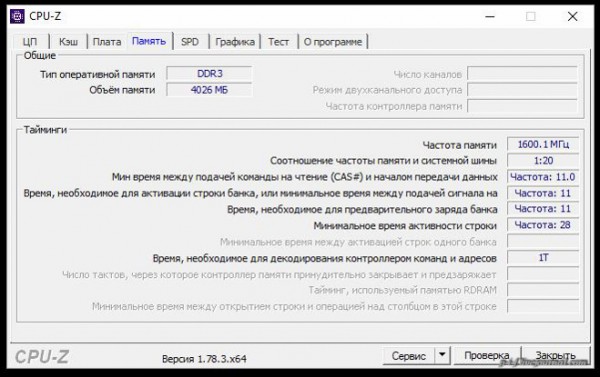Click the Частота памяти label

coord(460,145)
